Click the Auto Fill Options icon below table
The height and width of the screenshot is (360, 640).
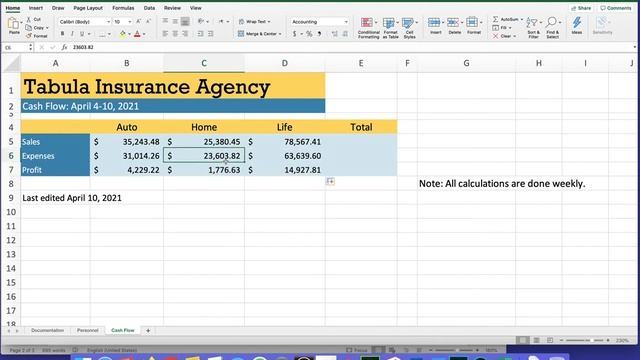[x=330, y=181]
